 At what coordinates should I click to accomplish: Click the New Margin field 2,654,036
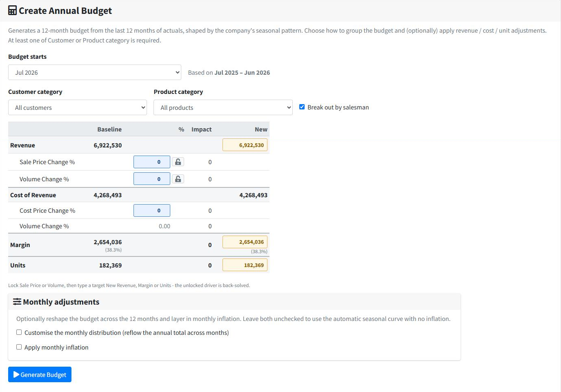[x=245, y=242]
